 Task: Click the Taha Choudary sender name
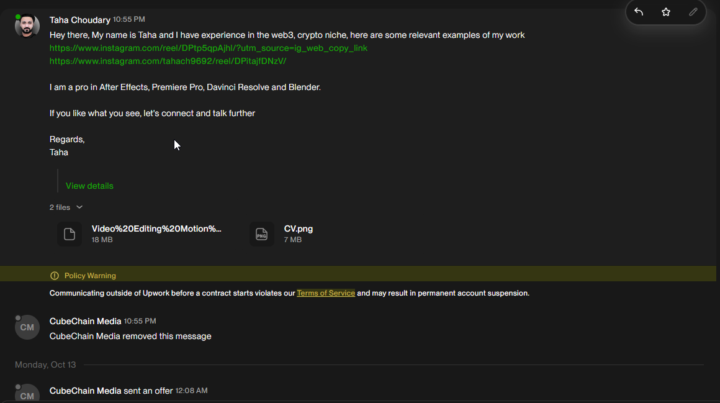click(x=80, y=20)
